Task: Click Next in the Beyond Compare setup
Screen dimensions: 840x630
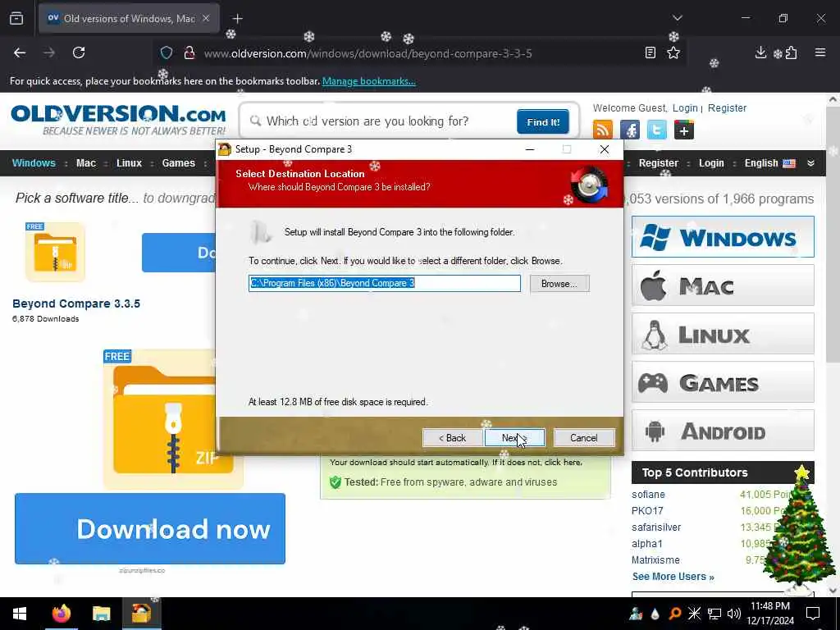Action: [x=514, y=438]
